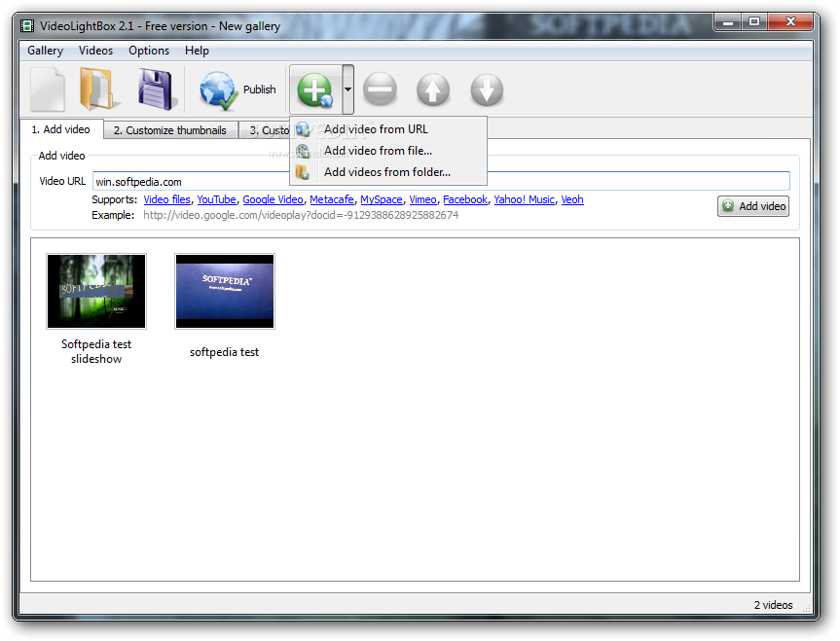
Task: Click the status bar resize grip
Action: [806, 607]
